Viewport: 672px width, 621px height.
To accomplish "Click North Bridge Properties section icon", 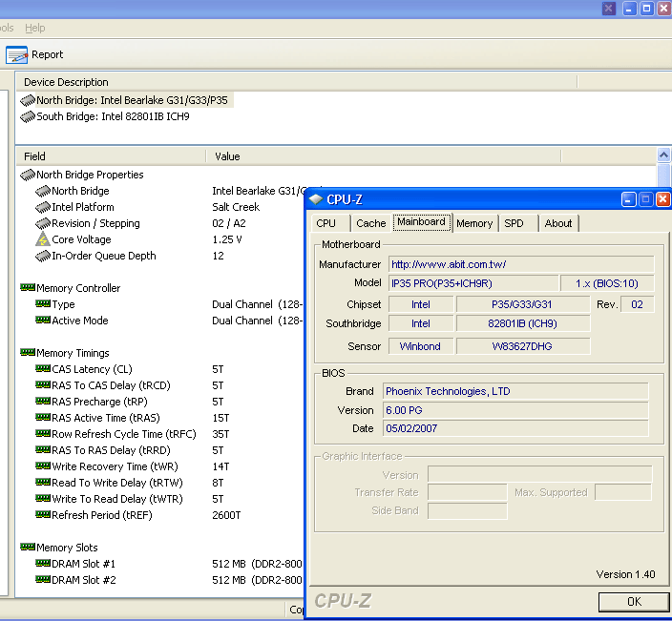I will 28,176.
